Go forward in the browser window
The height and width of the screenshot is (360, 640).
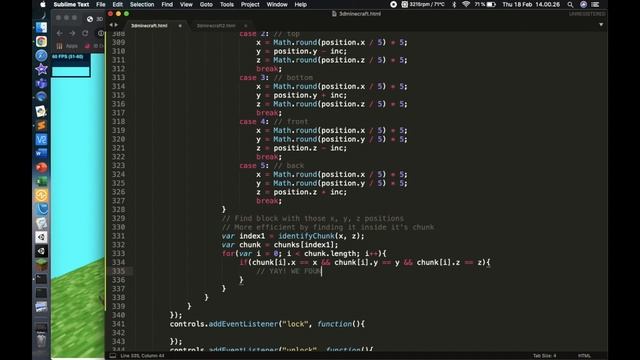pyautogui.click(x=72, y=33)
